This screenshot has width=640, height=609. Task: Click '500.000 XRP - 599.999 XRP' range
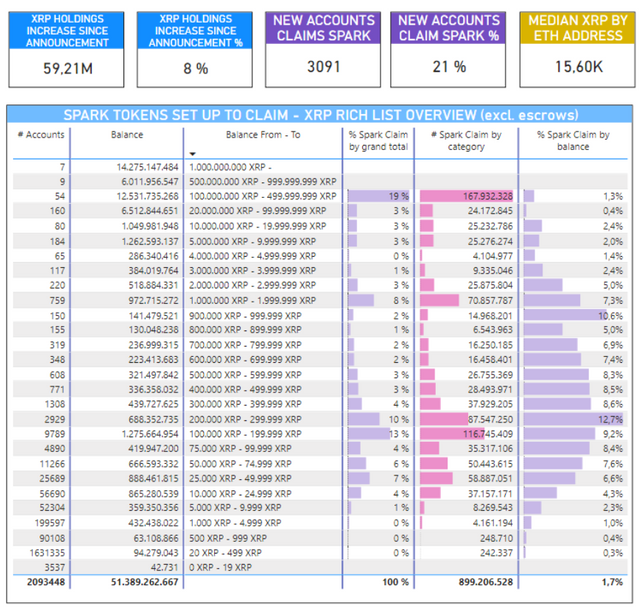pos(245,375)
